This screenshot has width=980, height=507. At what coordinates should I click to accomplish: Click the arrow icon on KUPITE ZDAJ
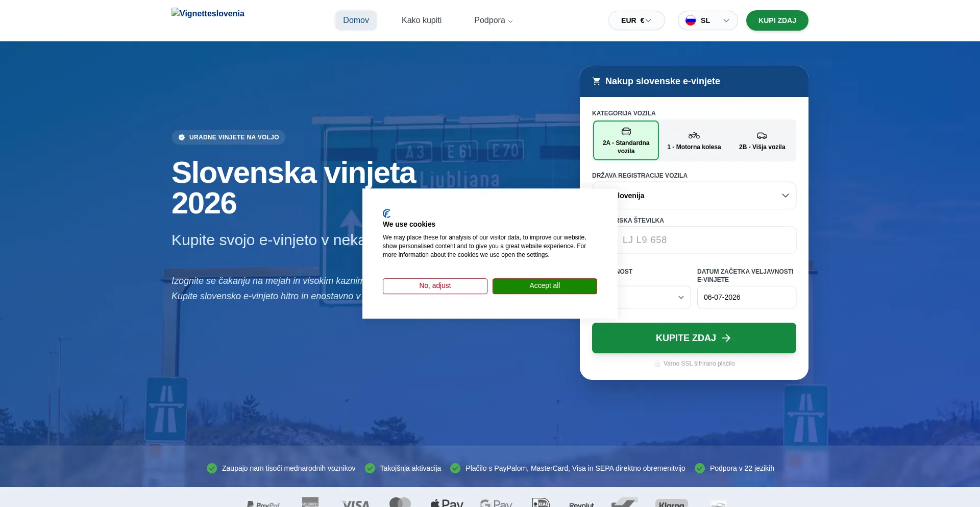pyautogui.click(x=726, y=338)
